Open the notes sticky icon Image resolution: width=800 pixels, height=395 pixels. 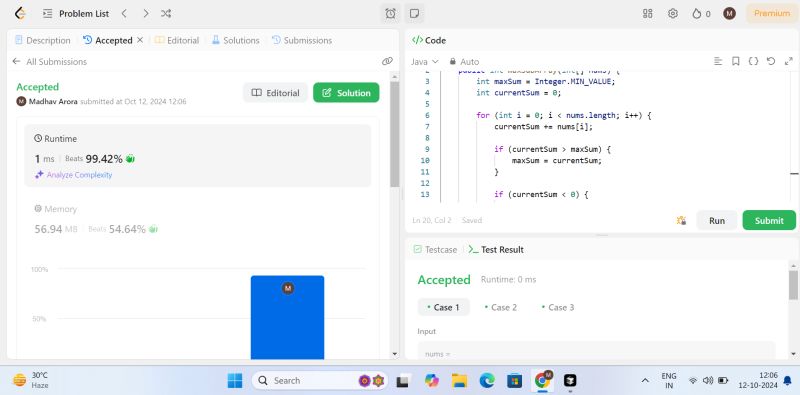click(414, 14)
